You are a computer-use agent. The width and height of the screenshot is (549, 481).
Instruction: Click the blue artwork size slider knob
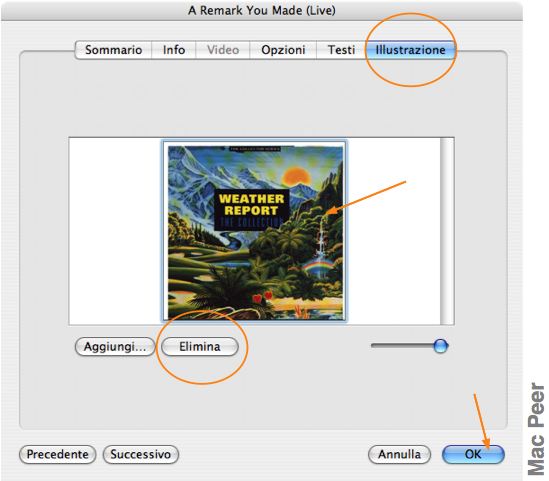pos(440,346)
